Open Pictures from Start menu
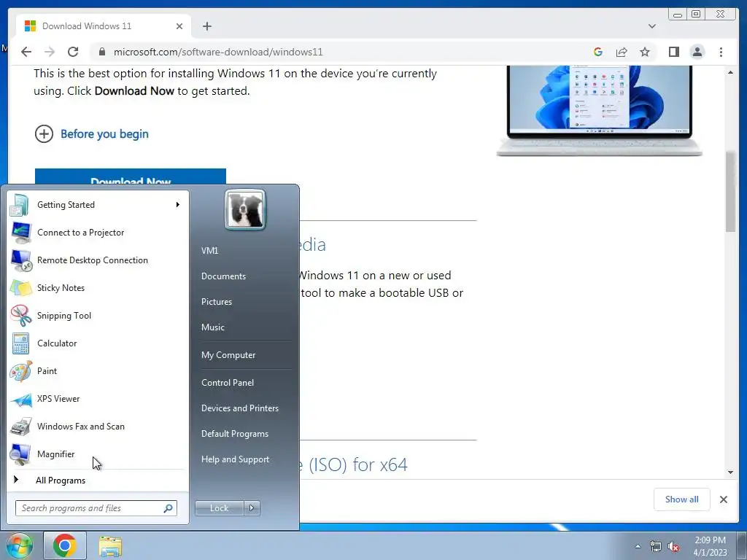Image resolution: width=747 pixels, height=560 pixels. click(x=217, y=302)
